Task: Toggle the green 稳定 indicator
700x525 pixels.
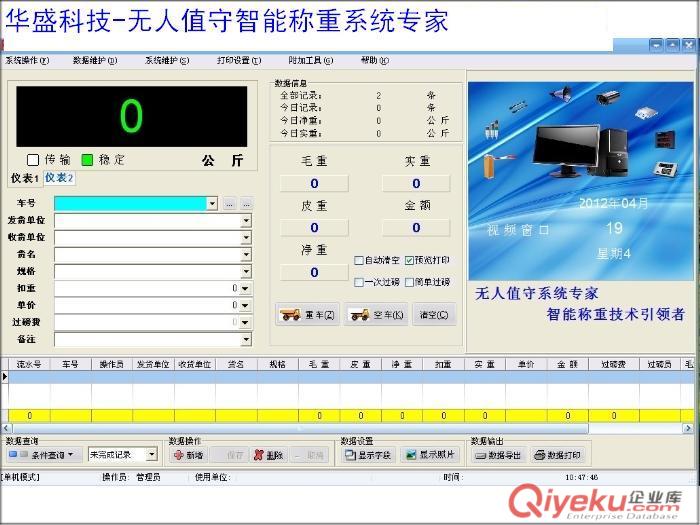Action: (x=88, y=159)
